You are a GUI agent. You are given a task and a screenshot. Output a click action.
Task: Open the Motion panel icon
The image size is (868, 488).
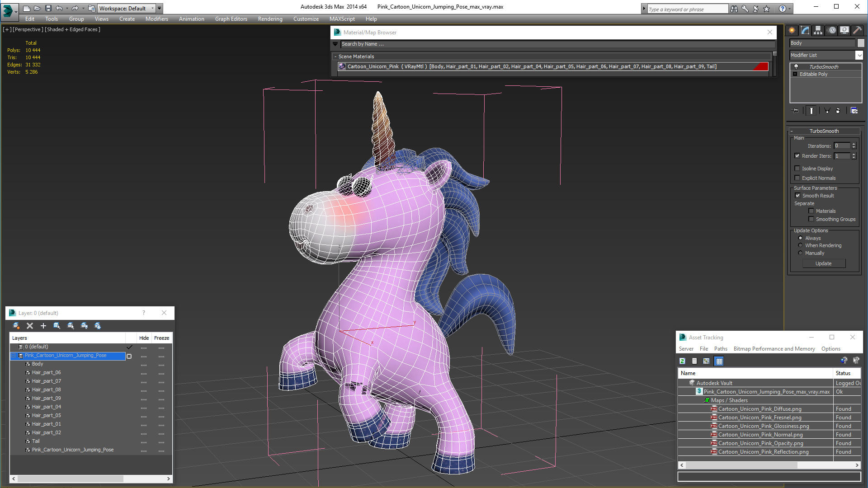click(x=832, y=30)
